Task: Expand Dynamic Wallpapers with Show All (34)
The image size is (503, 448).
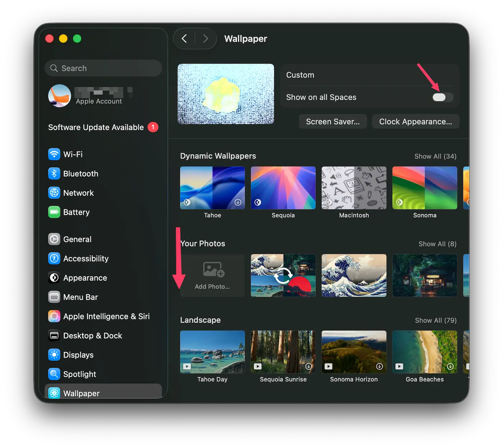Action: 435,156
